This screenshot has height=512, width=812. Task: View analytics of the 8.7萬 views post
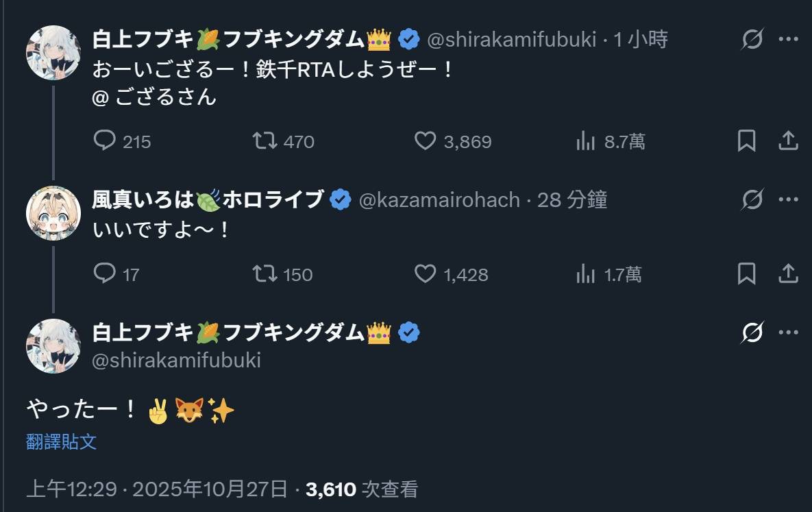pos(586,141)
